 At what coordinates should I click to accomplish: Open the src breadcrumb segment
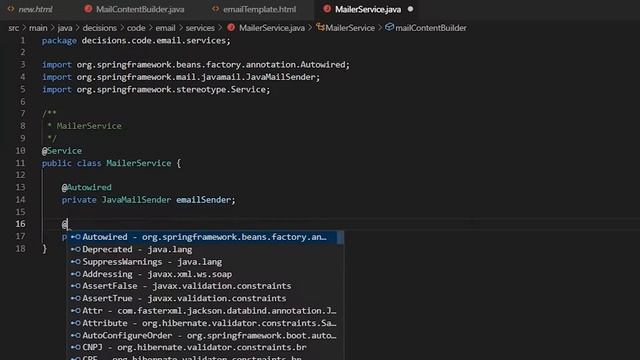pyautogui.click(x=13, y=28)
